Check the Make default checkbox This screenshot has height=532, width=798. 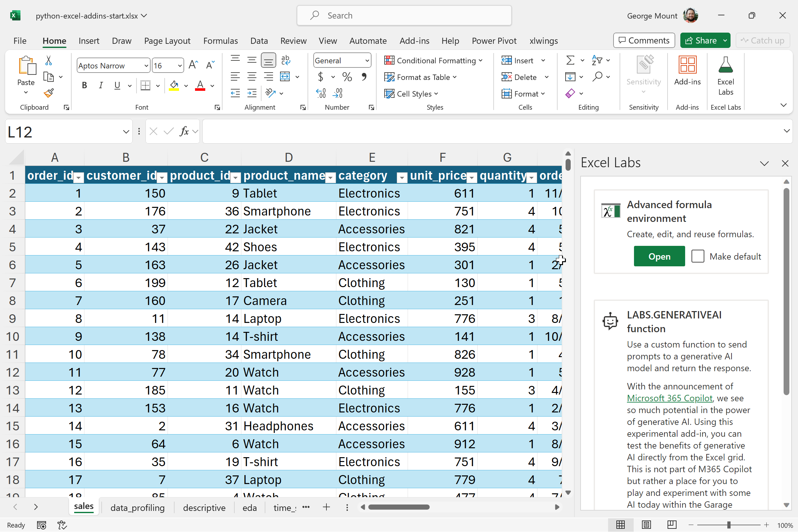[698, 256]
